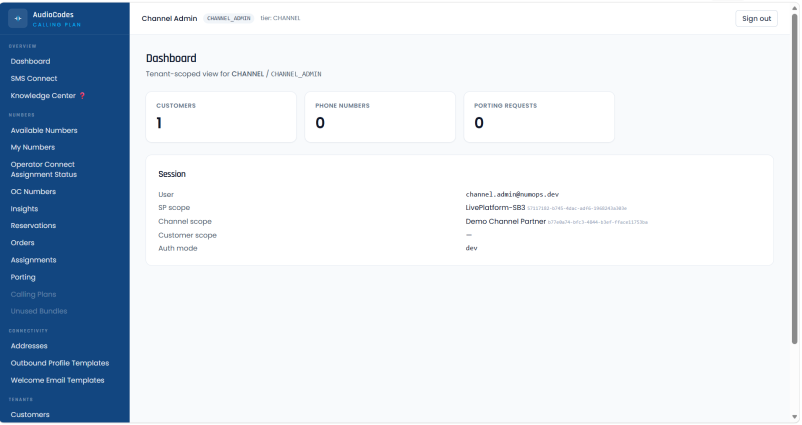802x425 pixels.
Task: Click the Porting Requests stat card
Action: pos(539,117)
